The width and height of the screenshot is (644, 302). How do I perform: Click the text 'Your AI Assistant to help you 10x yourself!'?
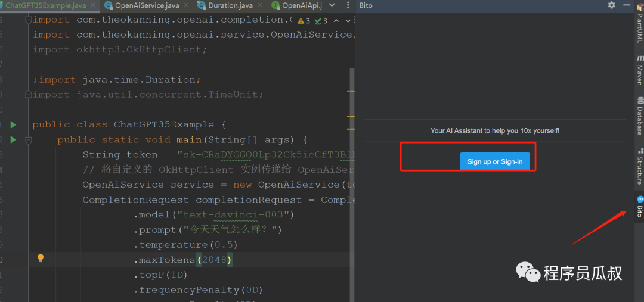coord(495,130)
